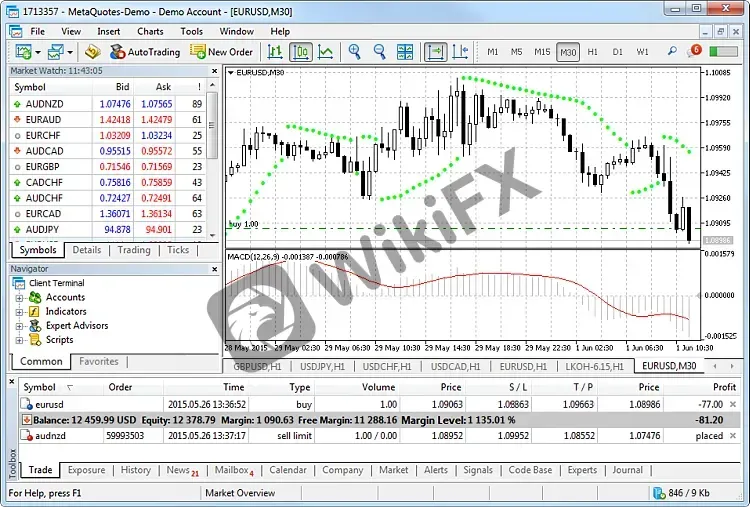Viewport: 750px width, 507px height.
Task: Switch to Details tab in Market Watch
Action: (87, 250)
